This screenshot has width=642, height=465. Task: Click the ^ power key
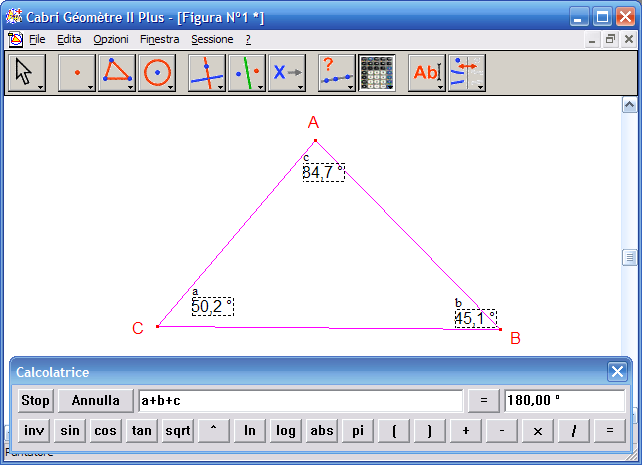point(214,431)
